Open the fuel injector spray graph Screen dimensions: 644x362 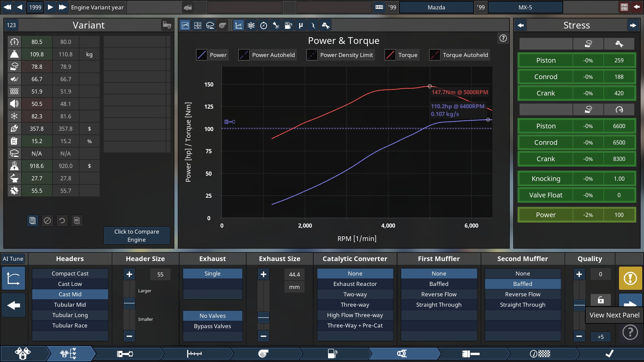pos(276,25)
